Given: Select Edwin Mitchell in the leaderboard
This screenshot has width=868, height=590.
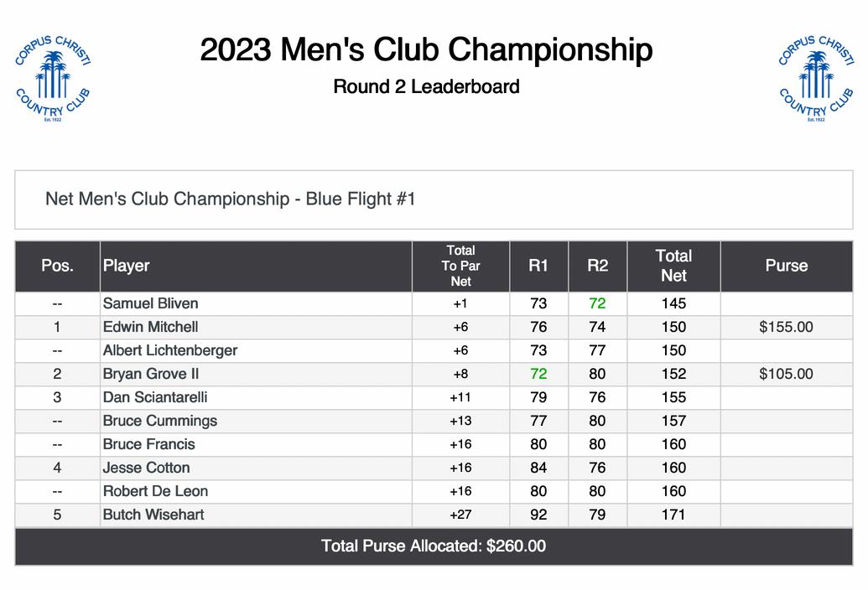Looking at the screenshot, I should pyautogui.click(x=151, y=327).
